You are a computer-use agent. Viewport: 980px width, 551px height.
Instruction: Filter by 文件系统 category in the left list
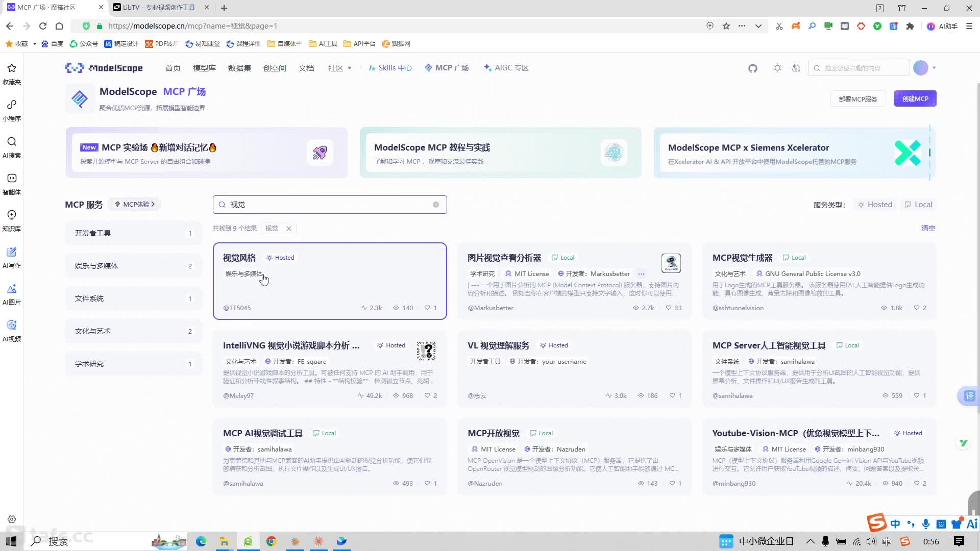[134, 298]
